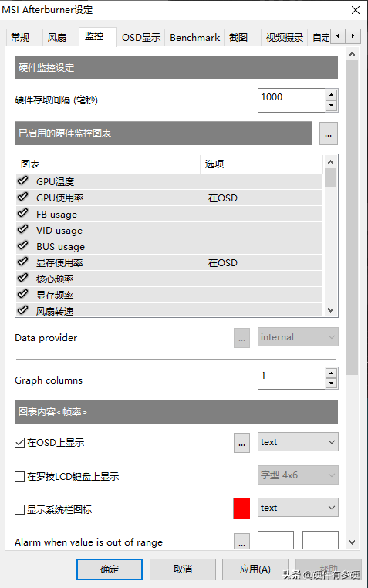Open the Data provider internal dropdown
The height and width of the screenshot is (588, 368).
[x=298, y=337]
